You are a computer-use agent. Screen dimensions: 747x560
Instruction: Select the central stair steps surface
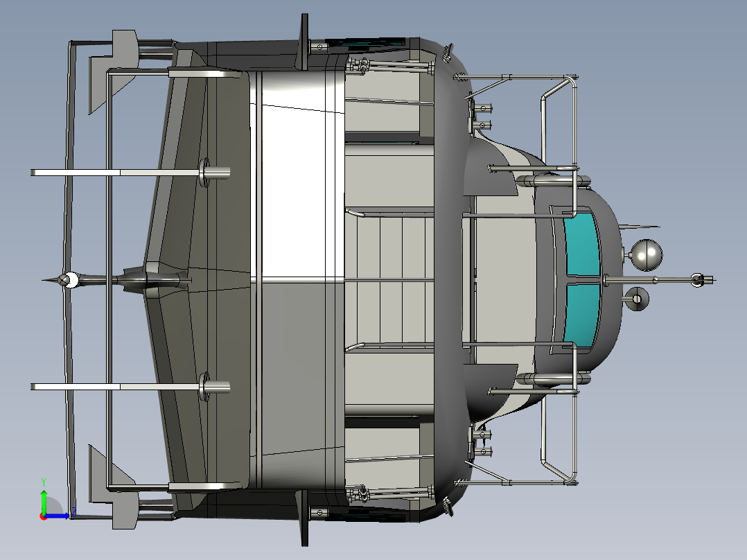click(389, 280)
